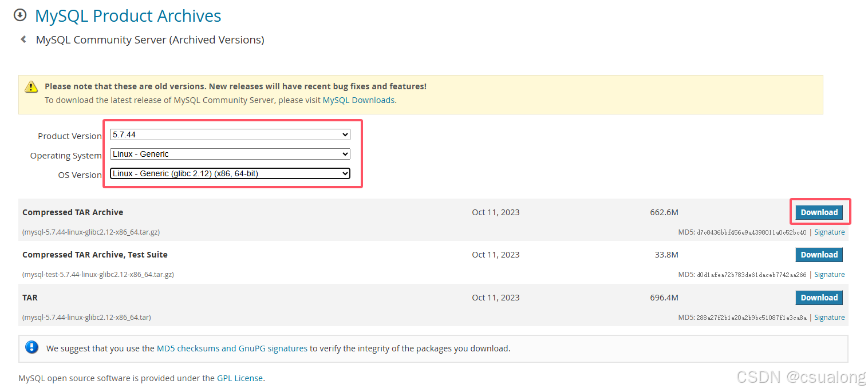This screenshot has height=392, width=868.
Task: Open the Operating System dropdown
Action: tap(230, 154)
